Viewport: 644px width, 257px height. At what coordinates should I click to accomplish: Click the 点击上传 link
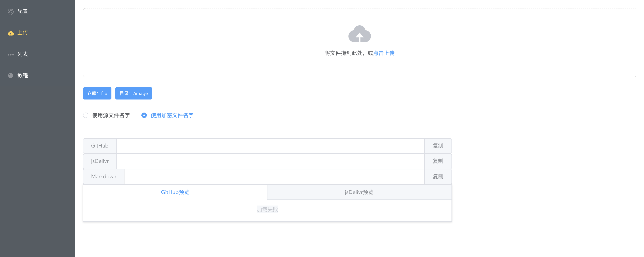click(384, 53)
